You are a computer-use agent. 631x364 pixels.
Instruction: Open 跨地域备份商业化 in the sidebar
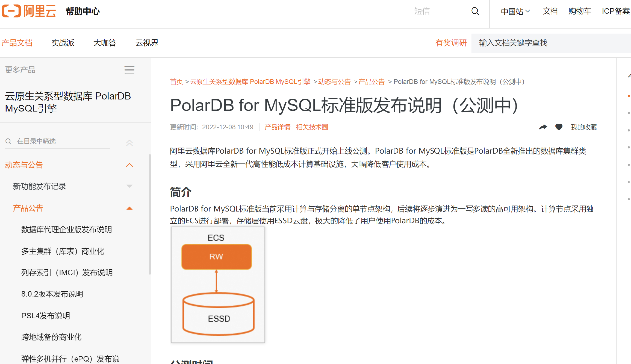pos(51,337)
